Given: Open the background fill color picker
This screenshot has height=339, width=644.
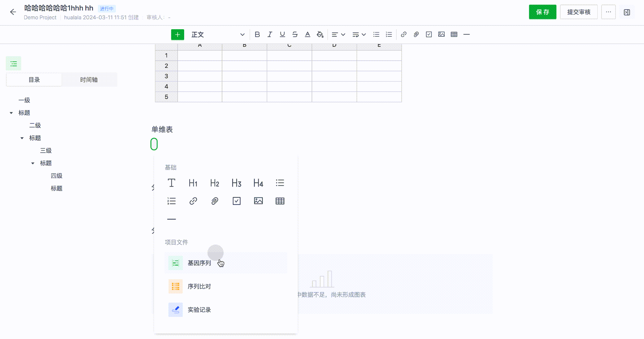Looking at the screenshot, I should 320,34.
